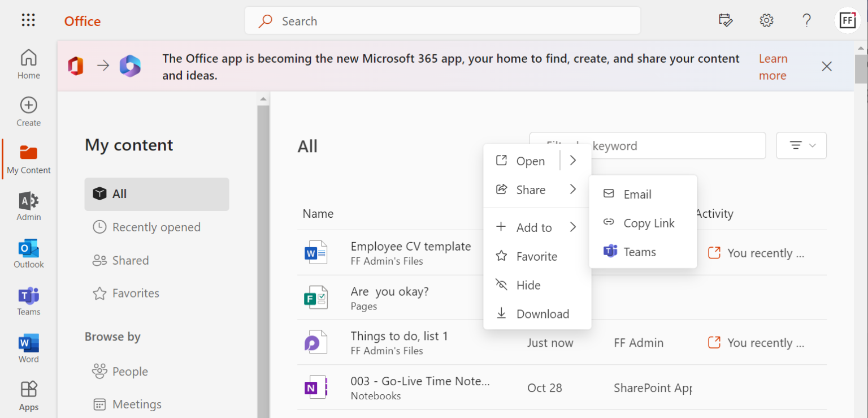Open the Admin center icon

tap(29, 206)
